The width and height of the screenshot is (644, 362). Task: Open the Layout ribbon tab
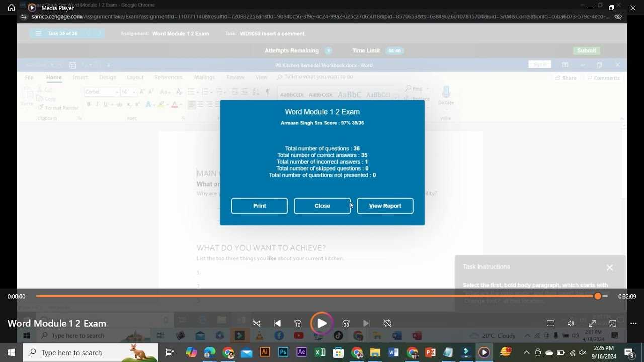(135, 78)
